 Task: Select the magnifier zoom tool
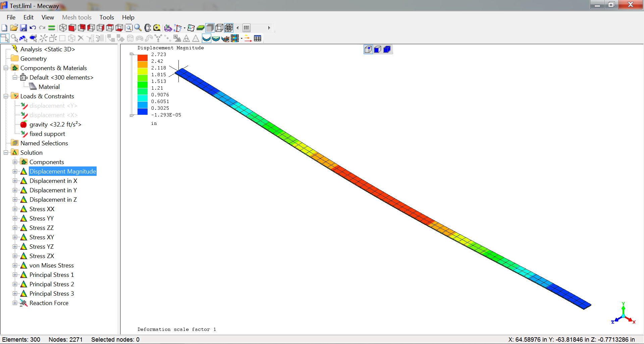[x=138, y=28]
